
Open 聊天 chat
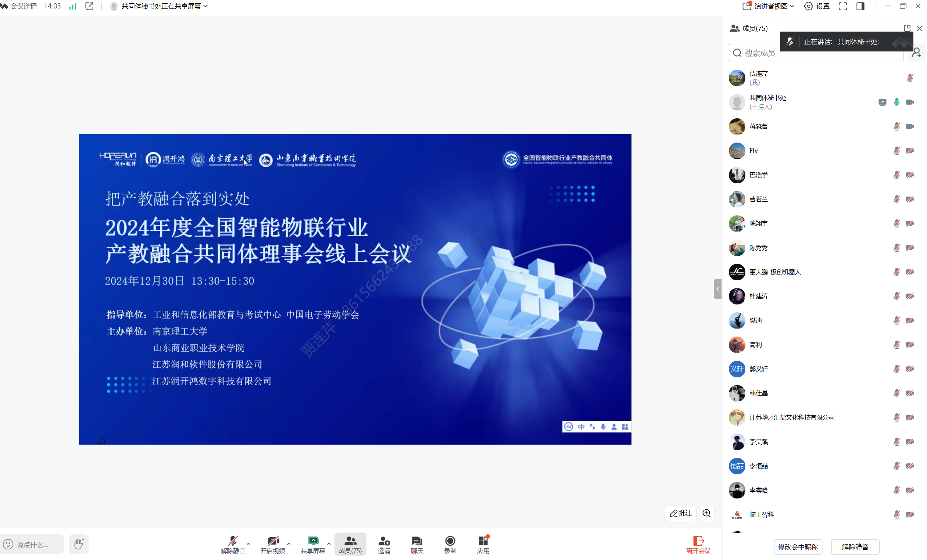(x=417, y=545)
